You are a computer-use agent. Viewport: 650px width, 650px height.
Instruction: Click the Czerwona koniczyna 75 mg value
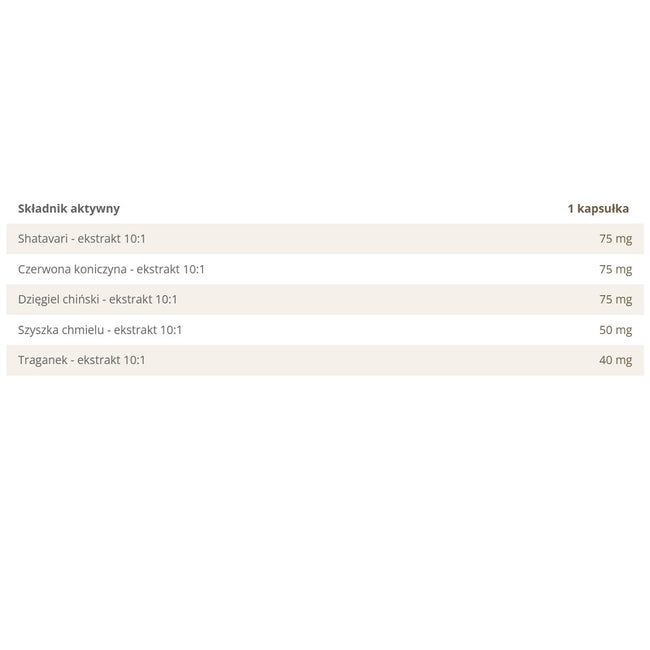coord(616,270)
